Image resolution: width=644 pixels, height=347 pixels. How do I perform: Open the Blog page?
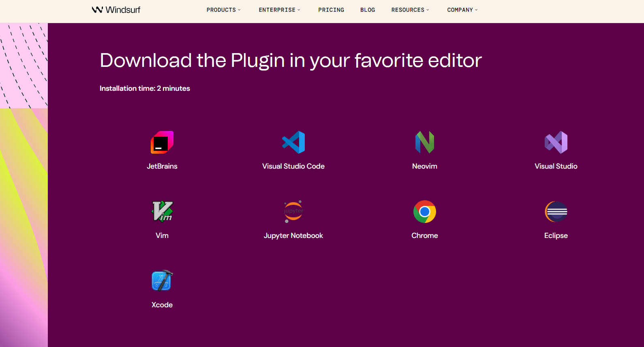point(368,10)
